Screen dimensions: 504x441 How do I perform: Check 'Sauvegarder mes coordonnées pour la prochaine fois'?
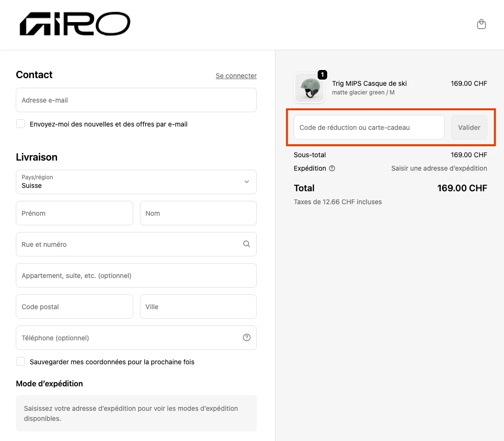(x=21, y=362)
